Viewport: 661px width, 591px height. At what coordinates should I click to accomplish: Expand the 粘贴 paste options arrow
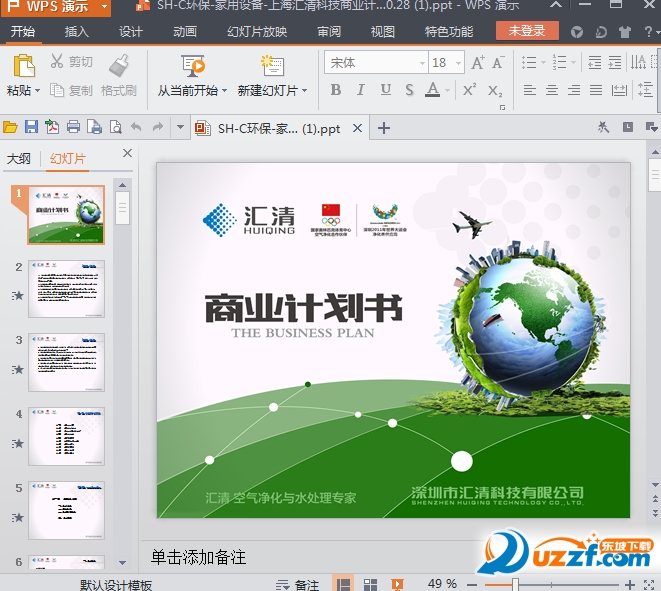point(38,90)
